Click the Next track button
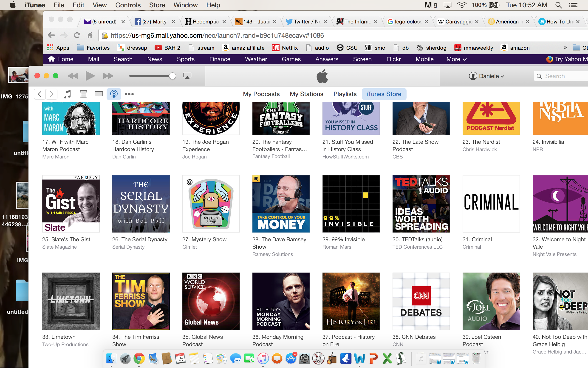588x368 pixels. (x=108, y=76)
